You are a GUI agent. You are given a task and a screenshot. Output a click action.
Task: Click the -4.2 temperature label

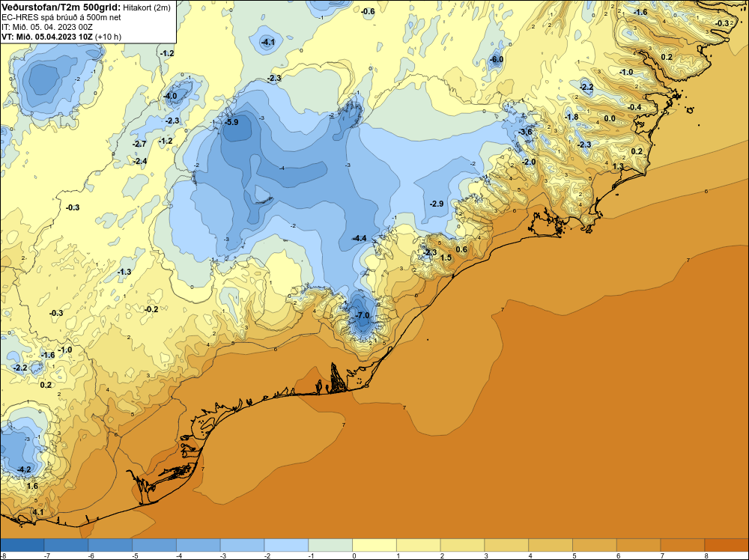(x=24, y=469)
